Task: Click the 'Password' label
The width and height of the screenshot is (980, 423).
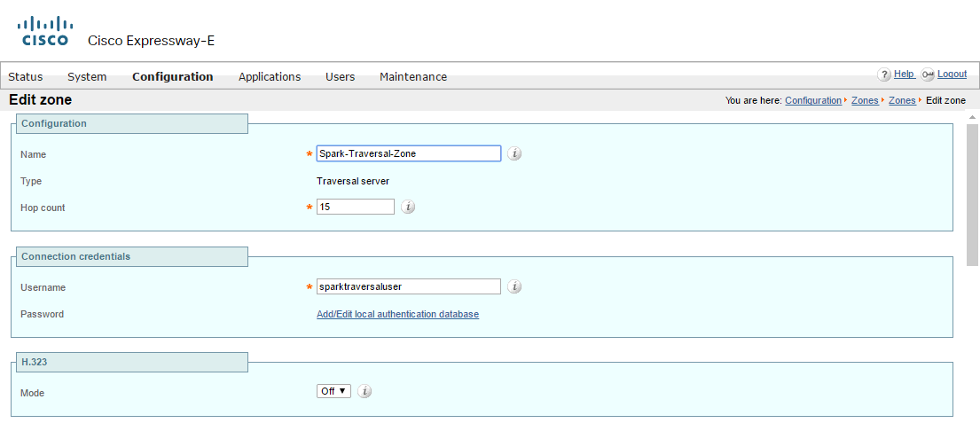Action: 42,314
